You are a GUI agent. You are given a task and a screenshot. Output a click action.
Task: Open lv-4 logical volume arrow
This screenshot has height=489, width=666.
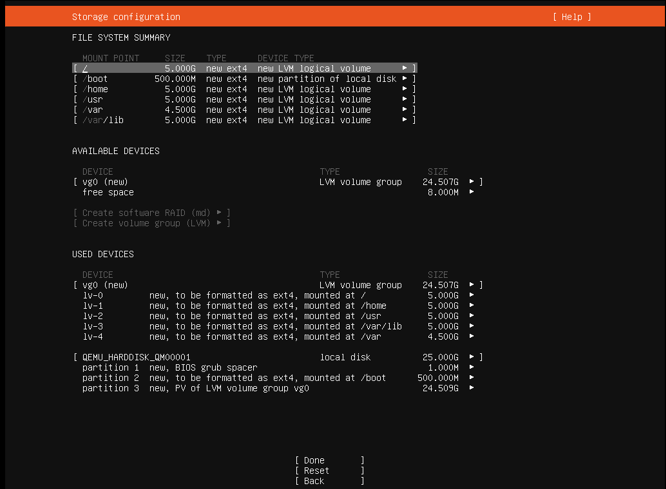pos(471,337)
